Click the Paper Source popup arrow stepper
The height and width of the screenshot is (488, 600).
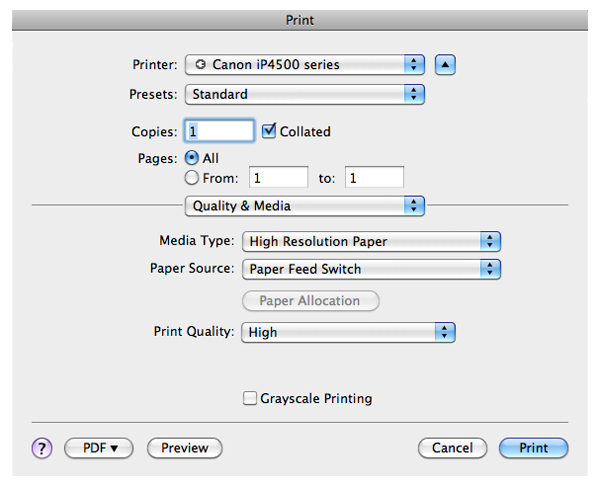tap(490, 269)
